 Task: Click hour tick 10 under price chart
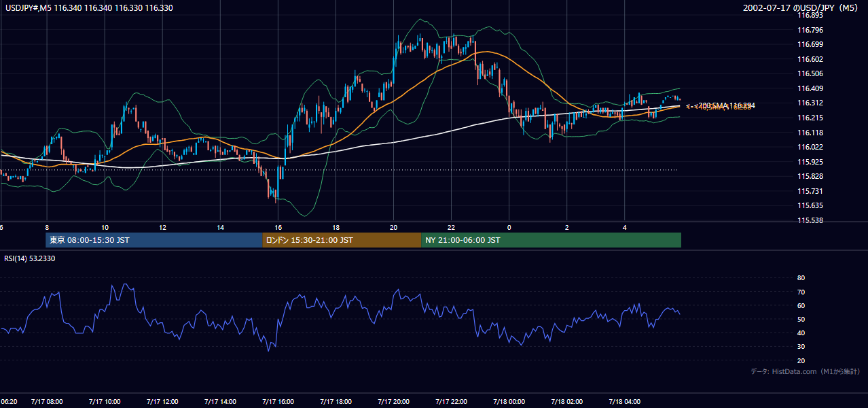pyautogui.click(x=105, y=227)
